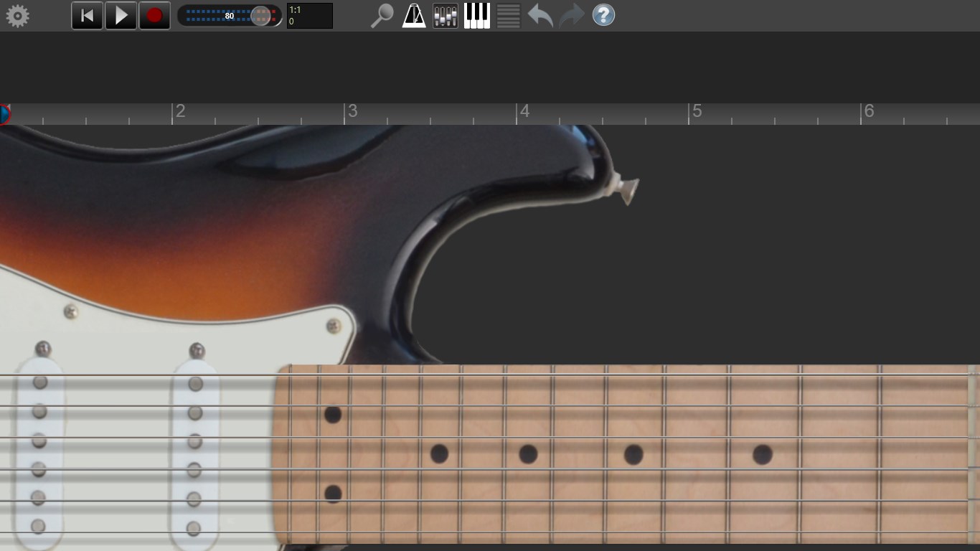This screenshot has height=551, width=980.
Task: Show the track list view
Action: click(507, 15)
